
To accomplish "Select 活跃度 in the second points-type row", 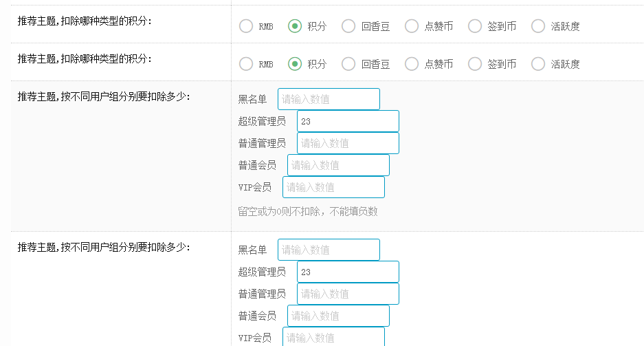I will click(x=538, y=64).
